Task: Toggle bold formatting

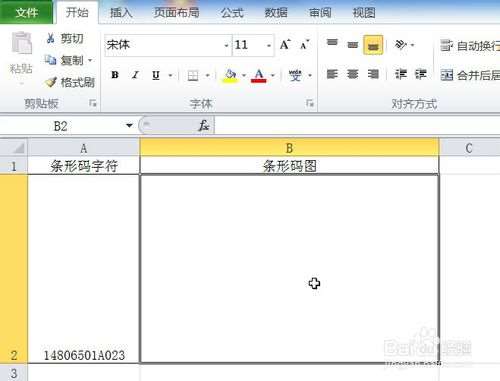Action: 115,75
